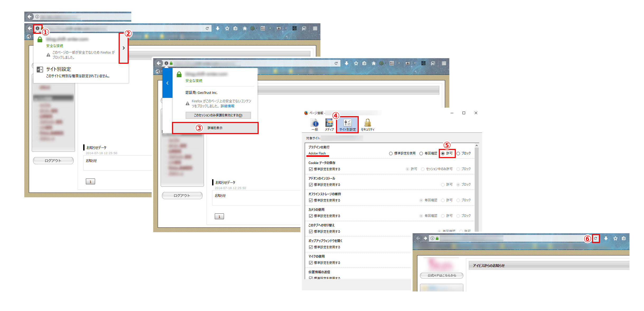Image resolution: width=644 pixels, height=311 pixels.
Task: Click the 詳細を表示 button
Action: pos(215,128)
